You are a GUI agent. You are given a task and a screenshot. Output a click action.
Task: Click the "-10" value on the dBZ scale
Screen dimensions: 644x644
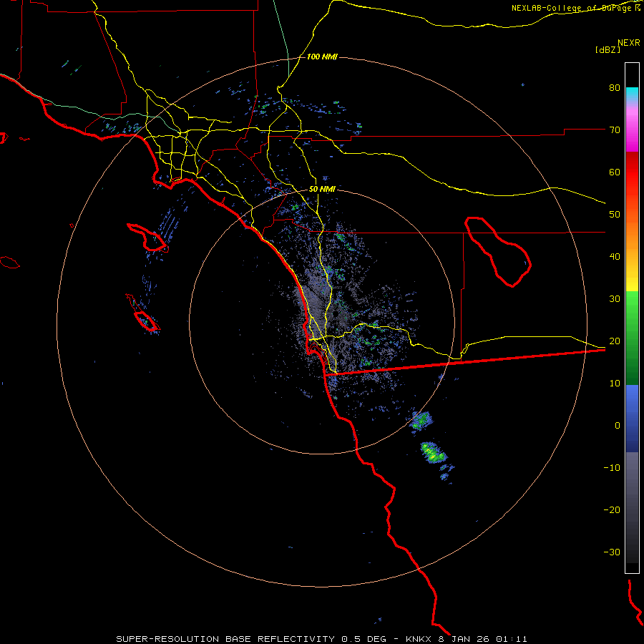[612, 468]
